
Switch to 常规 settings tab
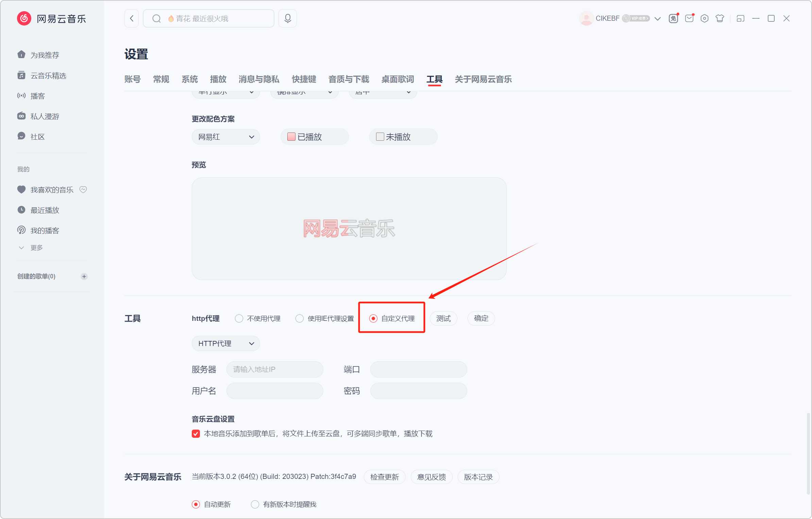click(x=161, y=79)
